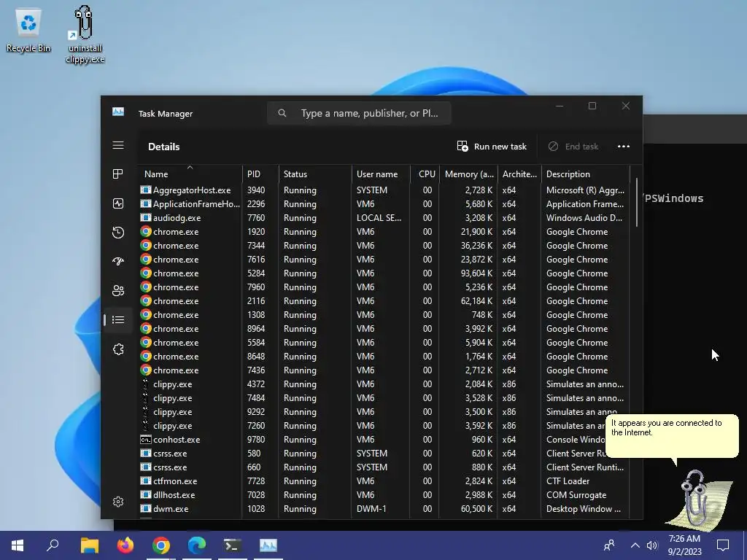Switch to Google Chrome in taskbar
747x560 pixels.
click(161, 545)
